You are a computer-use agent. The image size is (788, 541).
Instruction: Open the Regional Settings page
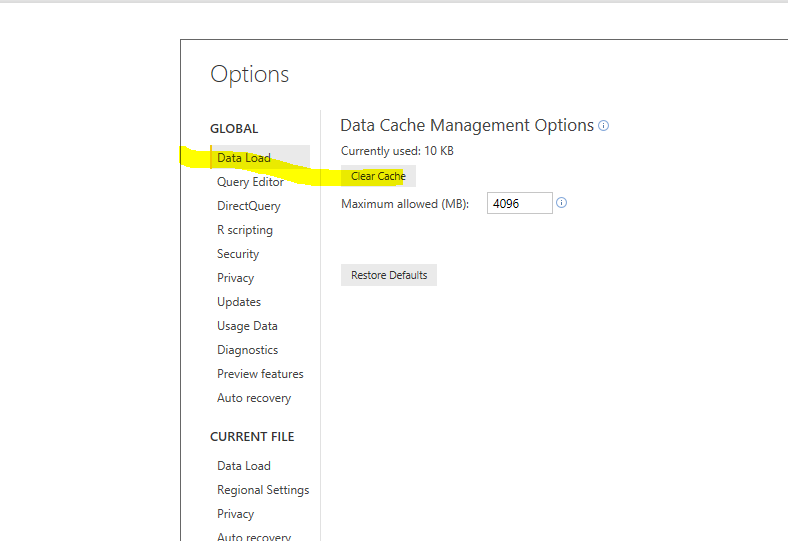(x=263, y=490)
